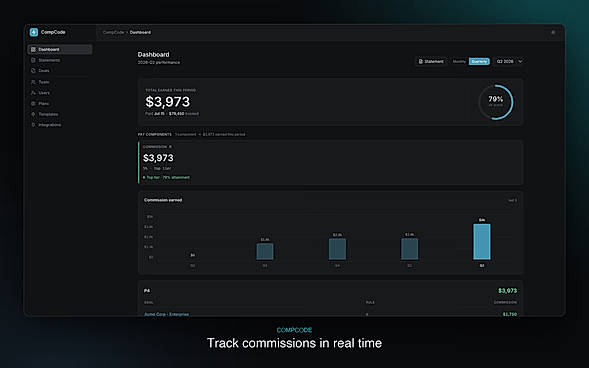Open the Templates sidebar item
Screen dimensions: 589x368
click(x=60, y=114)
